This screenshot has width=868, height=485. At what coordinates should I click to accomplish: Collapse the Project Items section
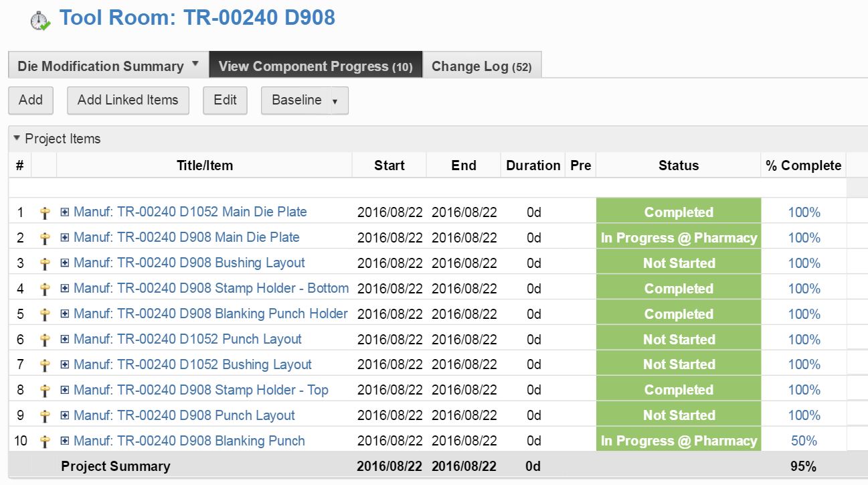[x=17, y=139]
